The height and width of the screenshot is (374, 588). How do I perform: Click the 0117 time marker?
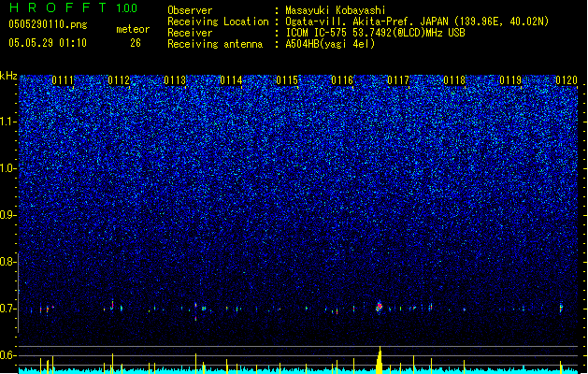398,80
